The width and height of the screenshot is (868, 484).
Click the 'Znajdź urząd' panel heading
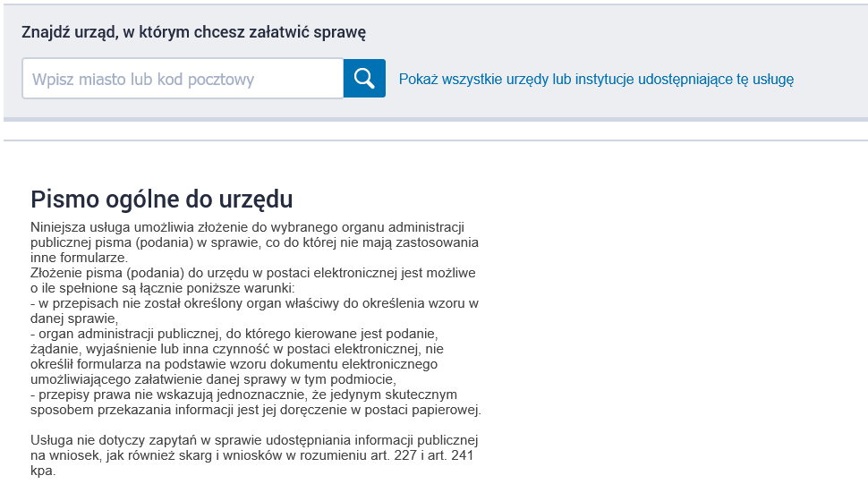[194, 32]
